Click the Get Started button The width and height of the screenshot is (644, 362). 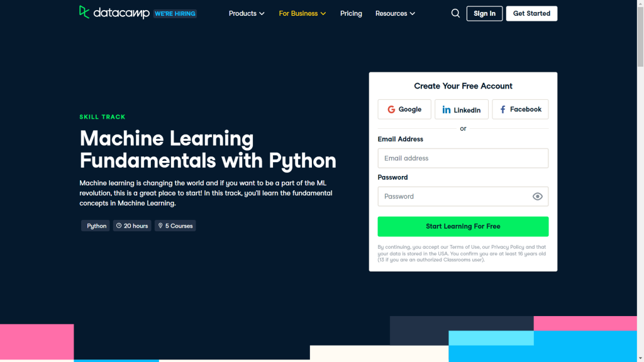[531, 14]
